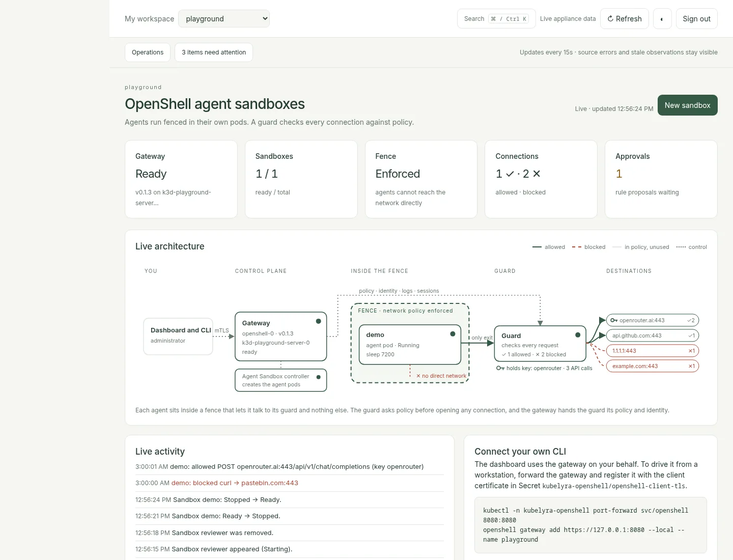Click the 'blocked' legend entry
This screenshot has width=733, height=560.
pos(589,247)
